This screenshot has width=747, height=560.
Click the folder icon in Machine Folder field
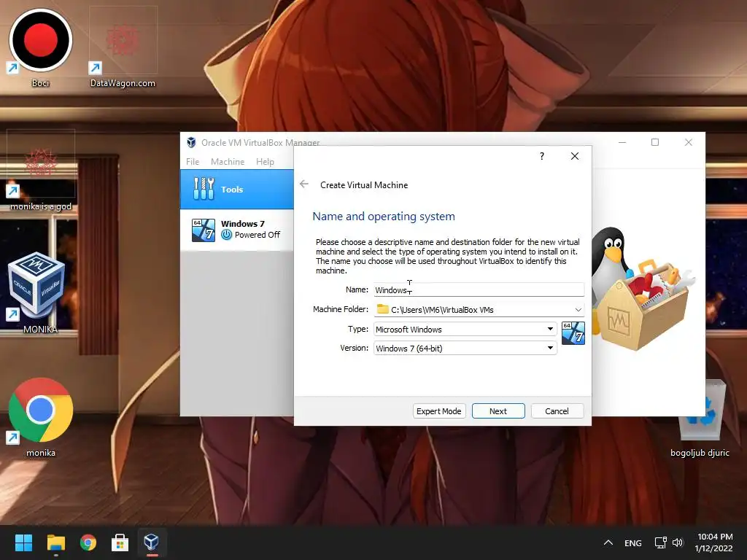[382, 309]
